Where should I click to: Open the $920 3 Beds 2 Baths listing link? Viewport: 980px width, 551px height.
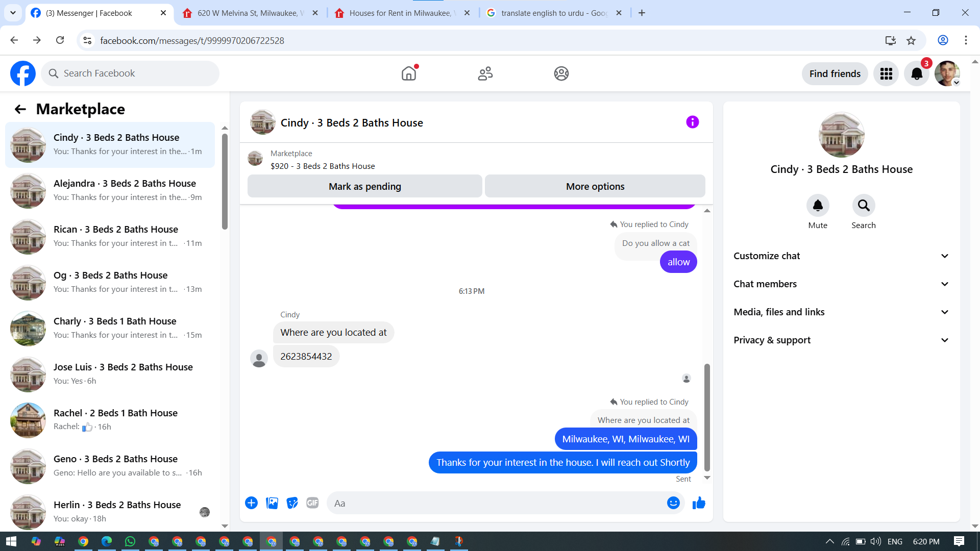tap(323, 166)
